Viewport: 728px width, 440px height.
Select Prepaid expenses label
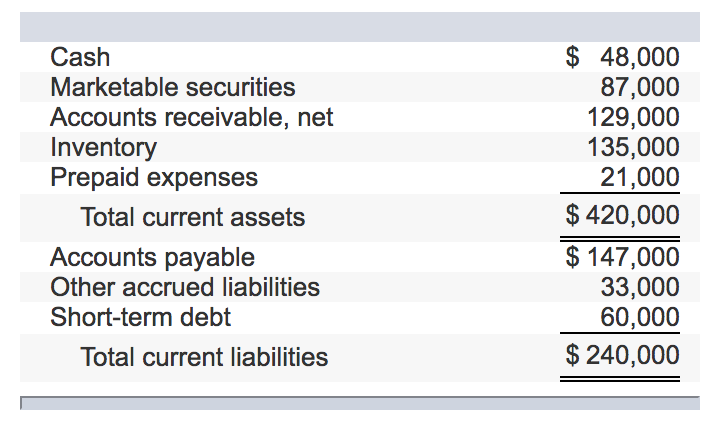click(154, 178)
